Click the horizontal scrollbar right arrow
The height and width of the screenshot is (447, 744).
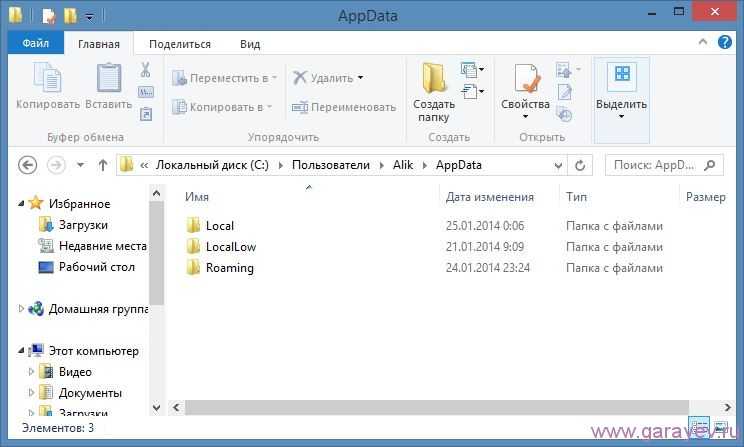pos(727,407)
